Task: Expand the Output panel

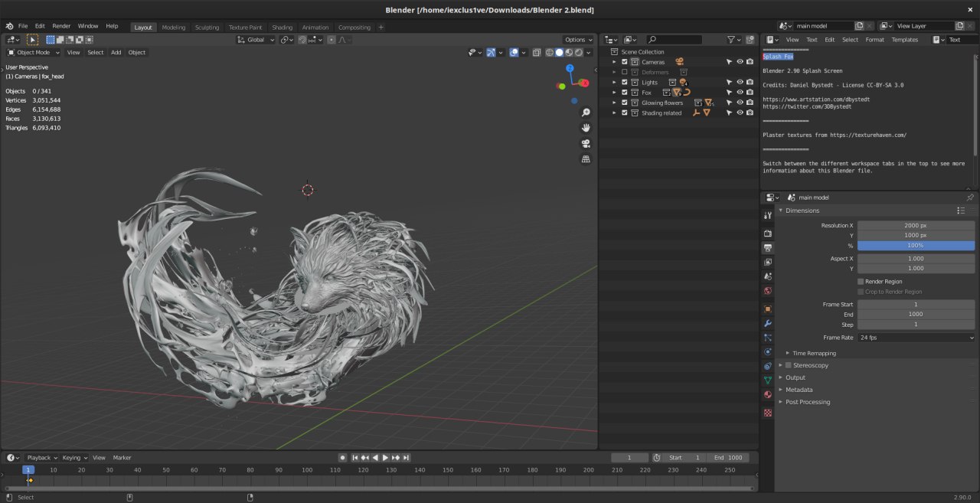Action: coord(795,377)
